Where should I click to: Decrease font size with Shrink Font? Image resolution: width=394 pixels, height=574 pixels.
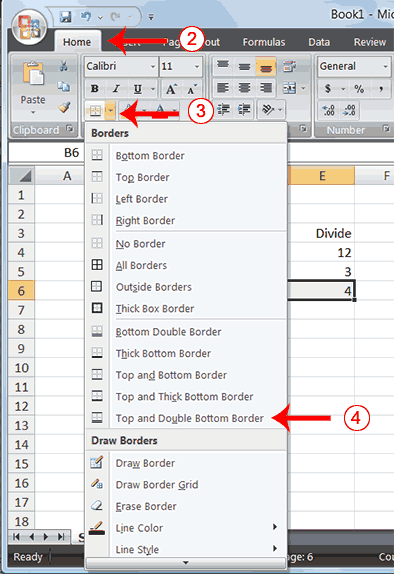tap(192, 89)
